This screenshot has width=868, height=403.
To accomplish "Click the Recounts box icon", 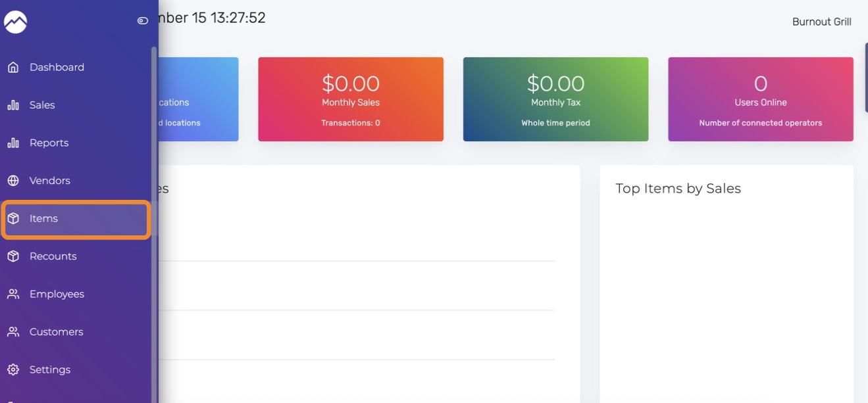I will pos(13,256).
